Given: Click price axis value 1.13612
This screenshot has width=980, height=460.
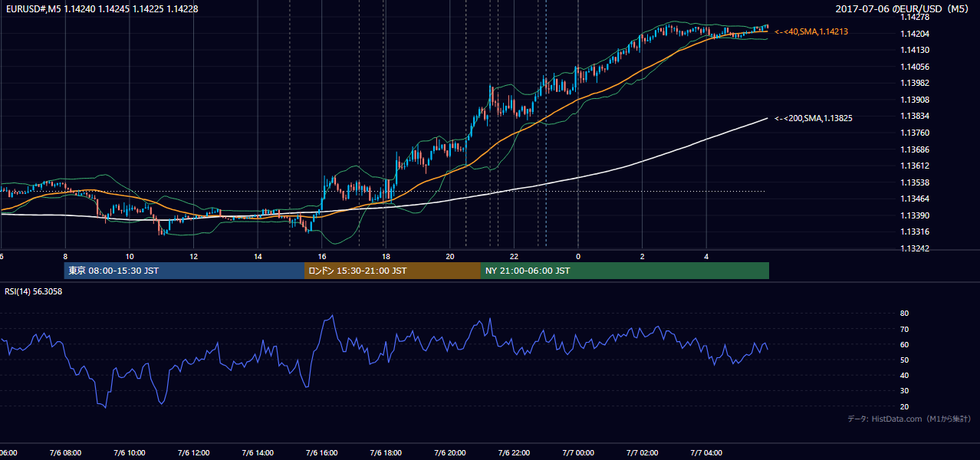Looking at the screenshot, I should pyautogui.click(x=914, y=166).
